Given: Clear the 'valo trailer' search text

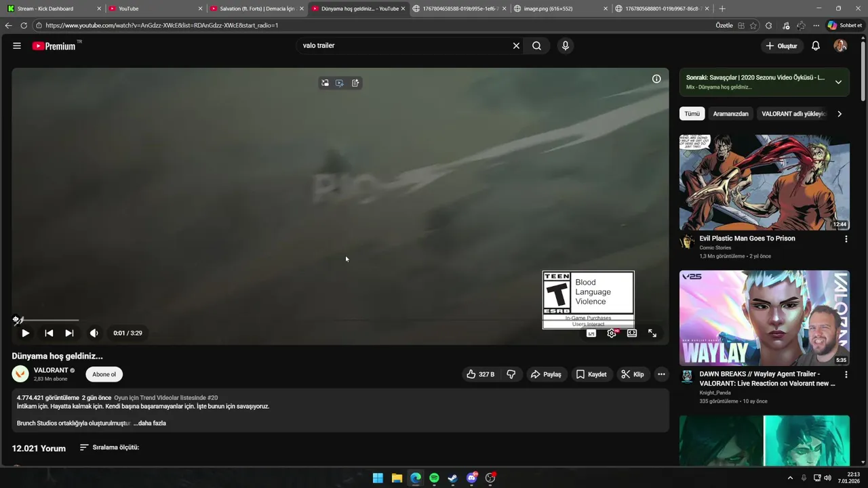Looking at the screenshot, I should tap(516, 46).
